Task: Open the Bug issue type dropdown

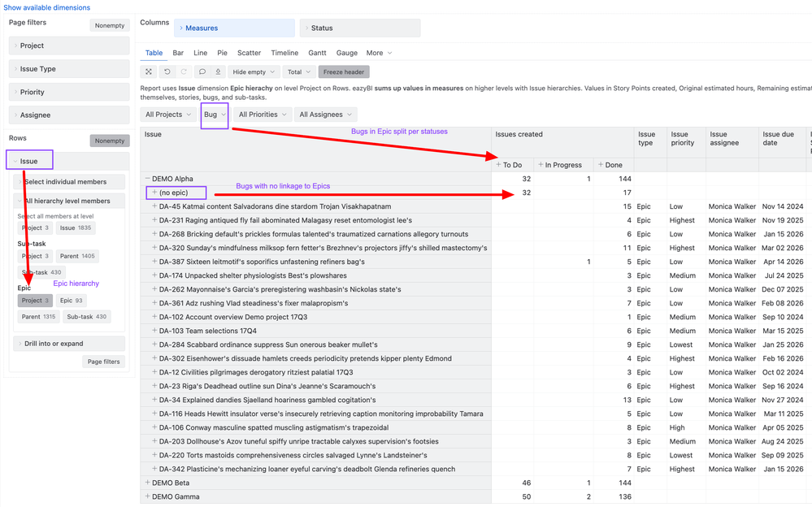Action: (x=215, y=115)
